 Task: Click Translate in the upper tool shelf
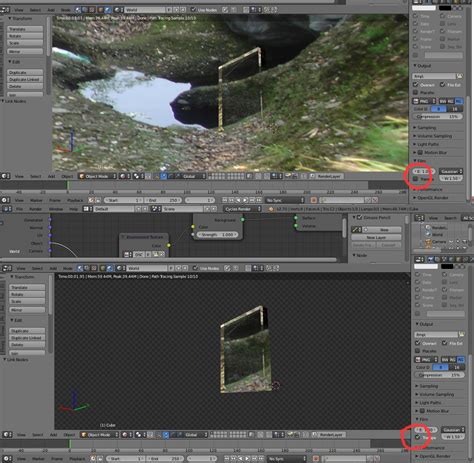[x=25, y=29]
